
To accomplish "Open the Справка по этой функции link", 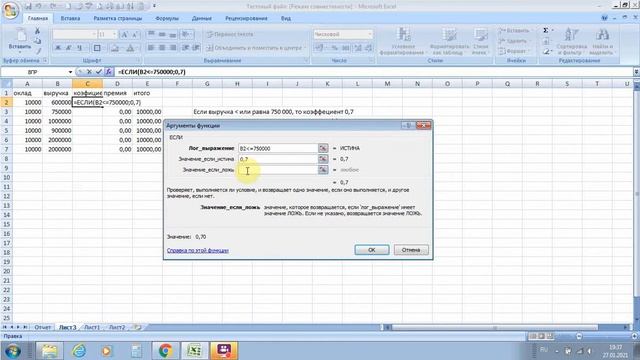I will [x=198, y=250].
